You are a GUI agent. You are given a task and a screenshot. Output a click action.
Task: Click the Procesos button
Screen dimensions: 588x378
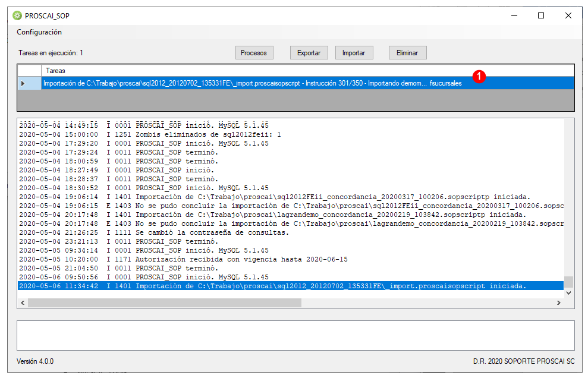254,53
